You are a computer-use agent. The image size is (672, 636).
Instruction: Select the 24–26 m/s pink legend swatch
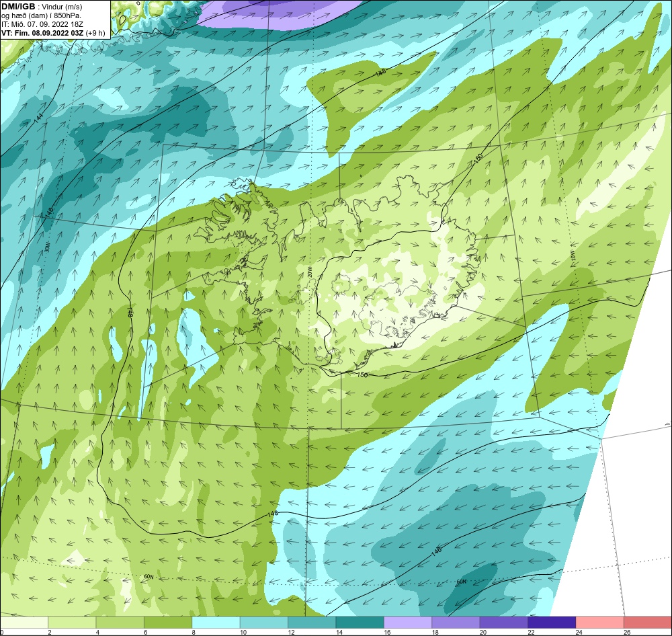[600, 622]
